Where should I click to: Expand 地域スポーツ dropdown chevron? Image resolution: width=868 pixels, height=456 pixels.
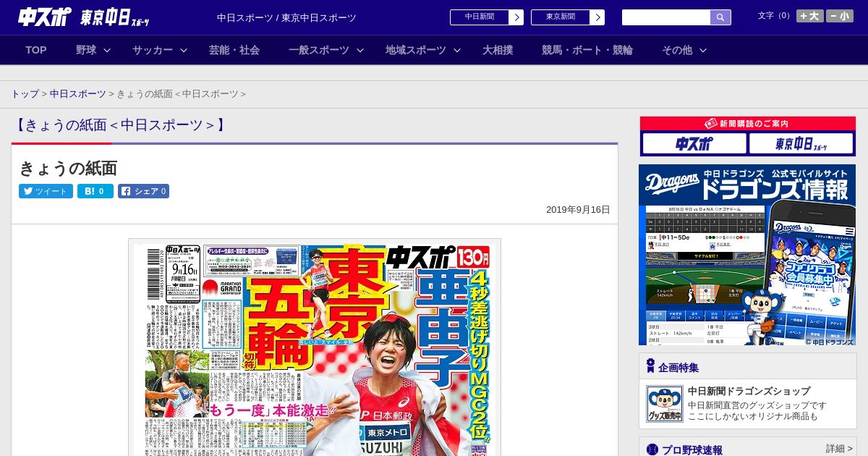click(x=457, y=50)
